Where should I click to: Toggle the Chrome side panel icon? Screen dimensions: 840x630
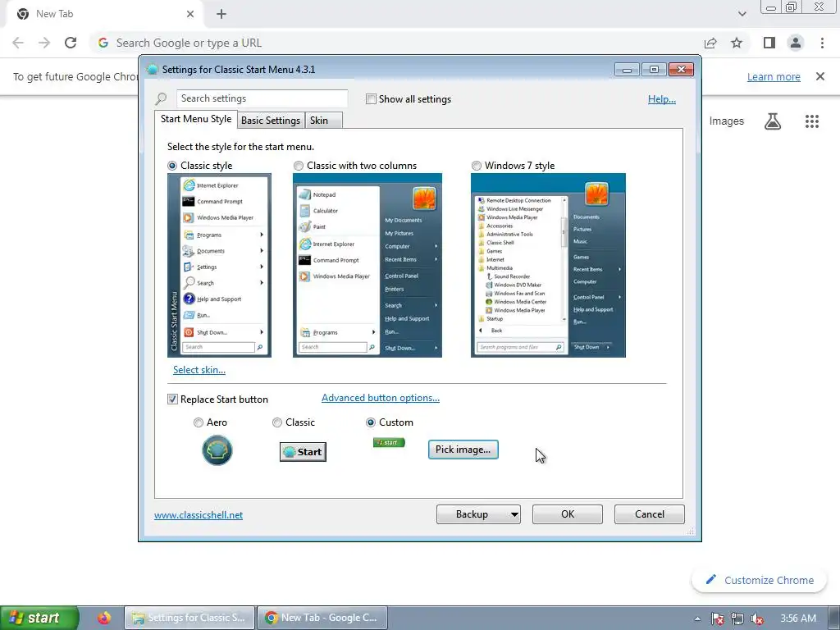pos(769,43)
